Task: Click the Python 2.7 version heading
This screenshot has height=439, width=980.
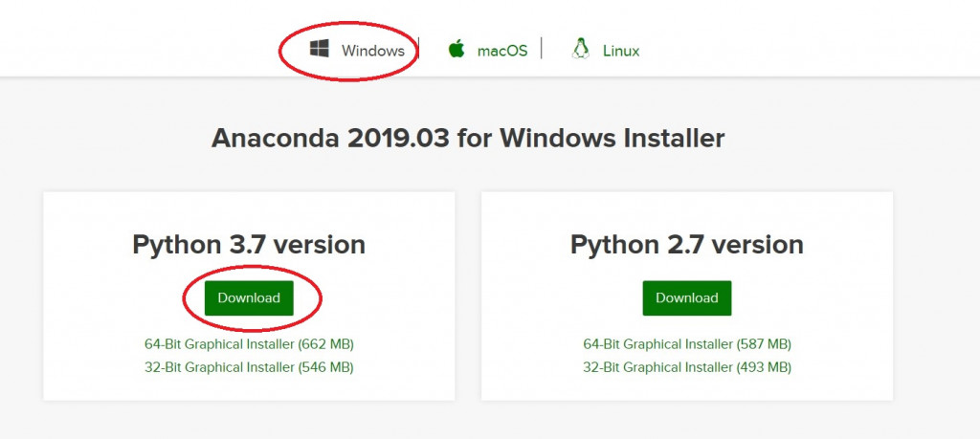Action: [x=687, y=245]
